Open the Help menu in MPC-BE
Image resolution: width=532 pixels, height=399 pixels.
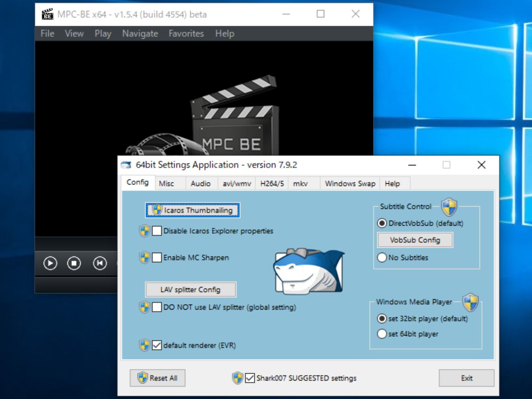[x=224, y=34]
